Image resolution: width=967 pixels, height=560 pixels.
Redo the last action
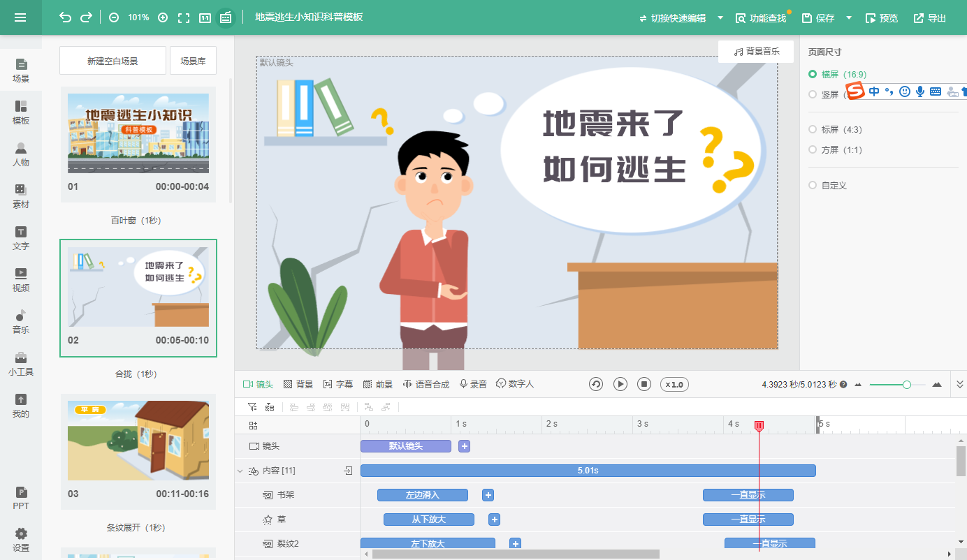tap(86, 17)
